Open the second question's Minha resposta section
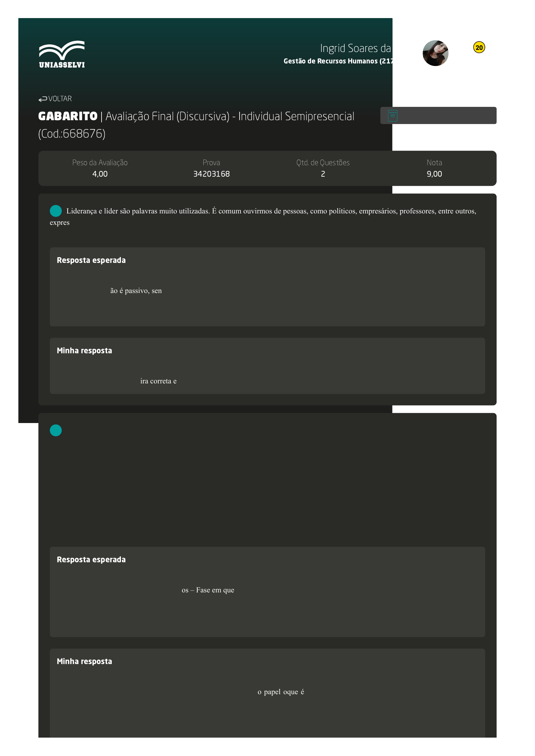Image resolution: width=535 pixels, height=756 pixels. (x=84, y=661)
